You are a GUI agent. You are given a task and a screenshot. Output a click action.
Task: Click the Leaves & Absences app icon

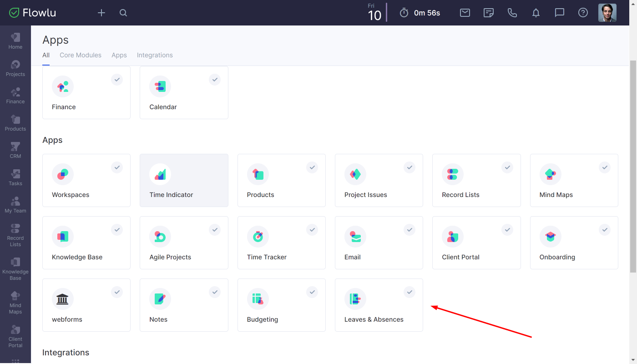point(355,299)
